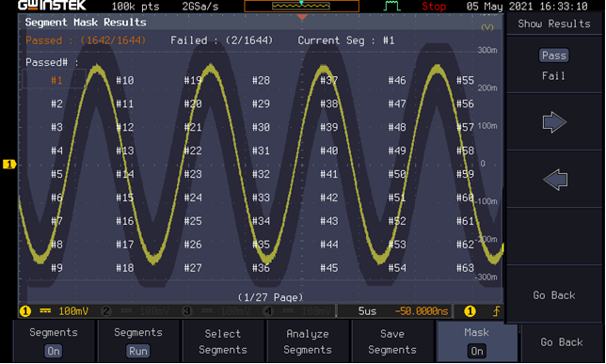
Task: Select passed segment #46
Action: pos(397,80)
